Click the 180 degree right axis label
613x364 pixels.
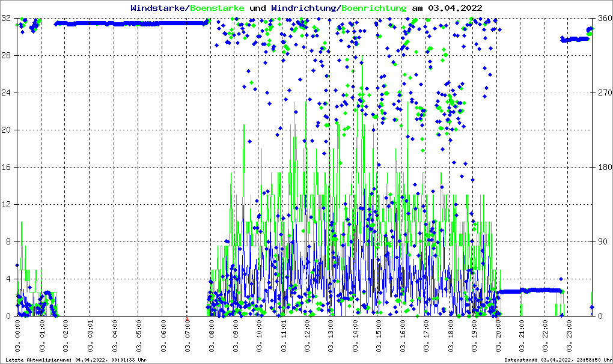coord(603,167)
